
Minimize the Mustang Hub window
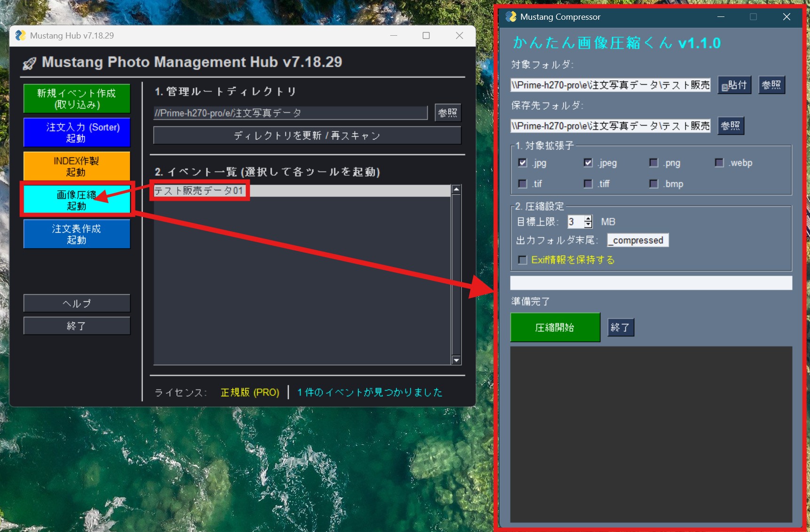(x=393, y=36)
